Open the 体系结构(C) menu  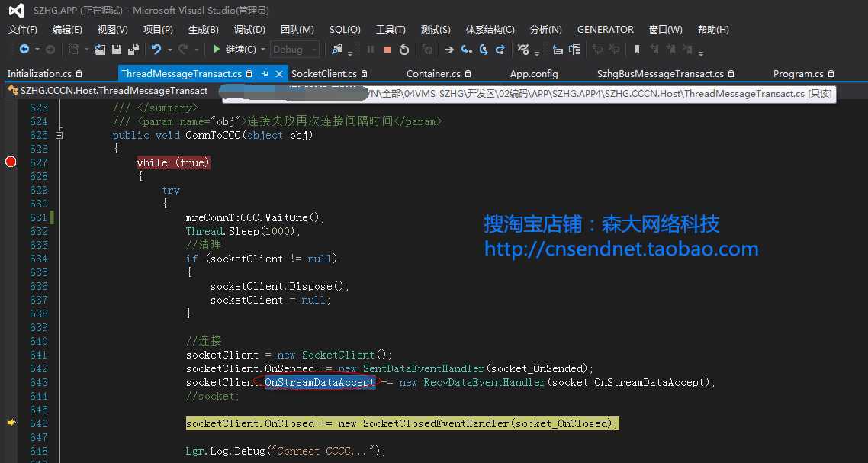click(490, 29)
